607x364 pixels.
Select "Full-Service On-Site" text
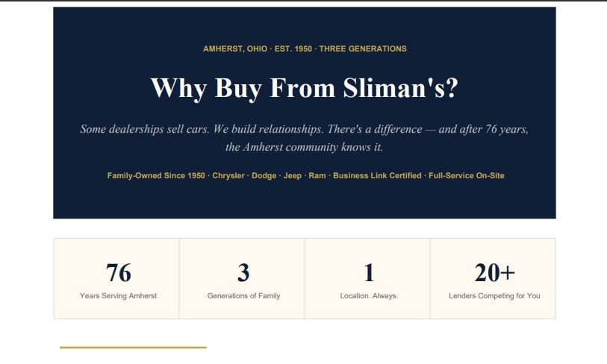(x=467, y=176)
